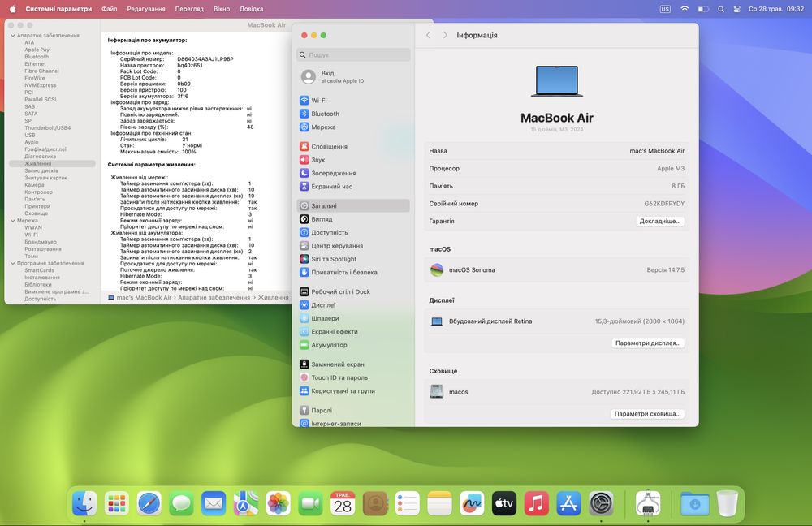The width and height of the screenshot is (812, 526).
Task: Open Замкнений екран in sidebar
Action: click(x=353, y=364)
